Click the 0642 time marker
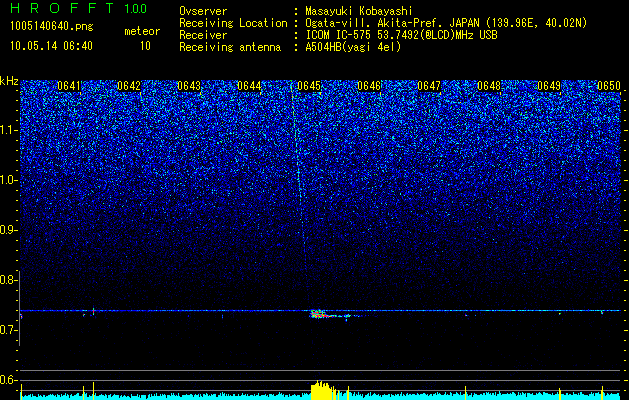 [x=129, y=86]
